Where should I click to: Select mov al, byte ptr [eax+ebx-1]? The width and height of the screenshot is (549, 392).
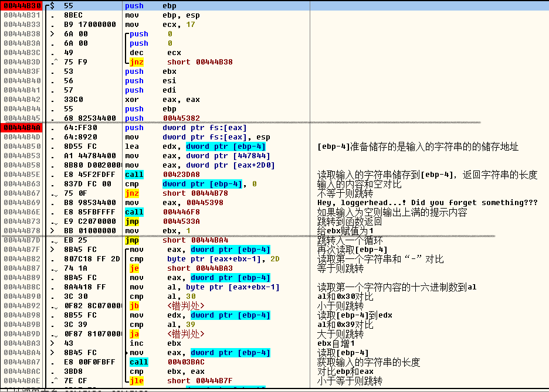(205, 287)
